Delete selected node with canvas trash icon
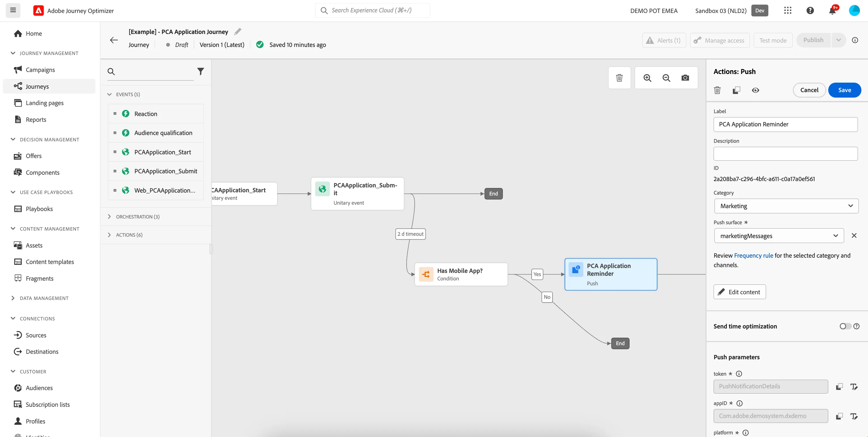 click(x=619, y=78)
